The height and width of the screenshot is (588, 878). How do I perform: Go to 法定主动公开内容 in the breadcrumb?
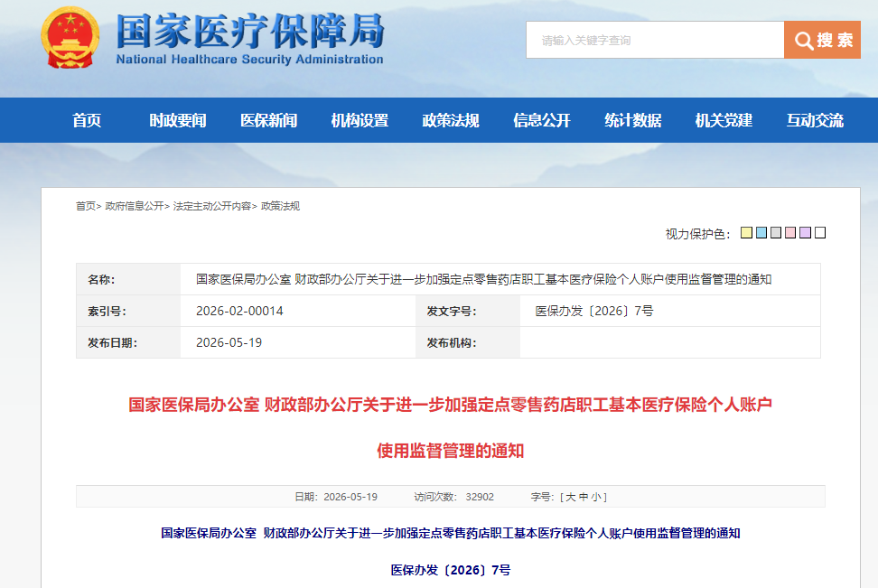[x=211, y=206]
